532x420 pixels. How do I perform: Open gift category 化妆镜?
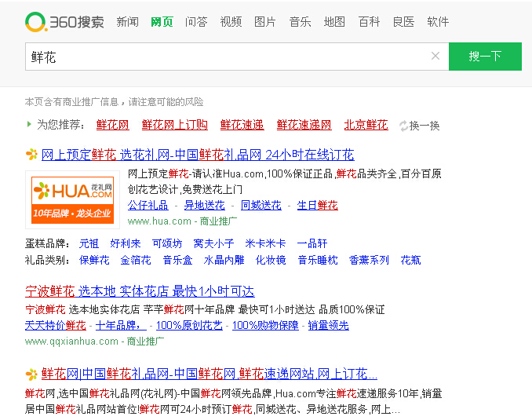271,260
